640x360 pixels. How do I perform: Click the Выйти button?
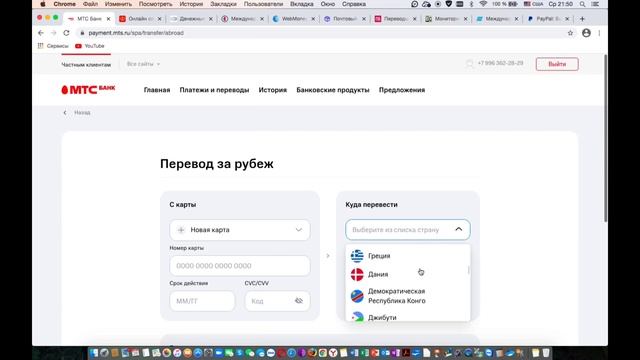click(x=557, y=64)
